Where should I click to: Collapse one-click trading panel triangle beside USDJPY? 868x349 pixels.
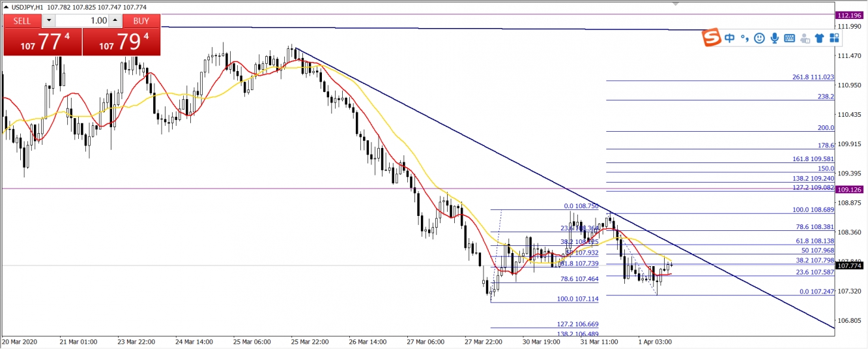pyautogui.click(x=6, y=7)
